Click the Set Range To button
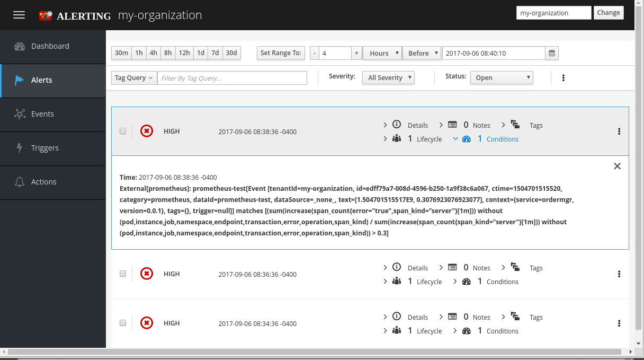644x360 pixels. [281, 53]
